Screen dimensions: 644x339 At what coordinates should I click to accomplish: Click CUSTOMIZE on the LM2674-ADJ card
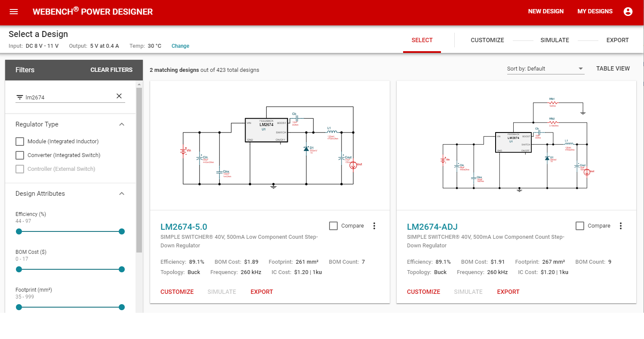[x=424, y=292]
